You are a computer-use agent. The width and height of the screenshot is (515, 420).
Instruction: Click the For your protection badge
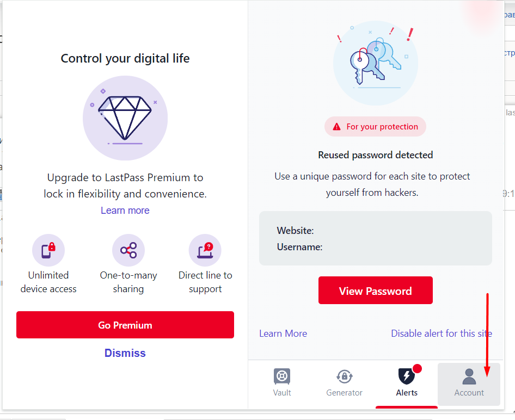(x=375, y=127)
